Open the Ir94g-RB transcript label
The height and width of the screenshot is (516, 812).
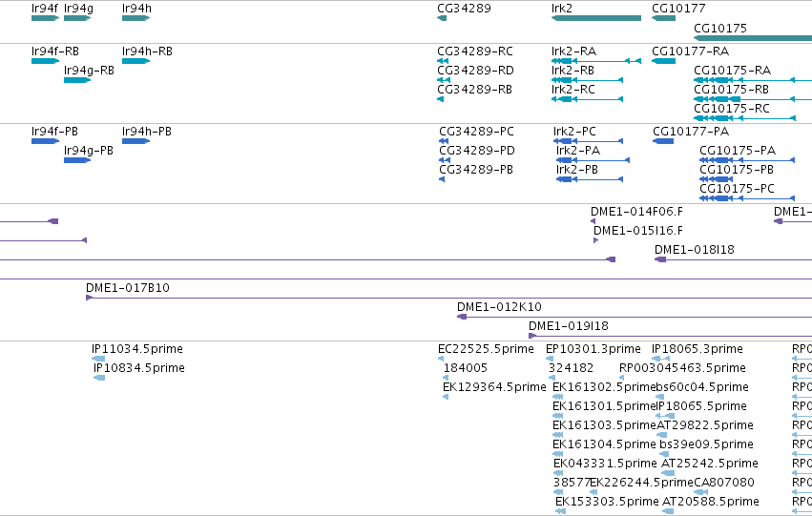(89, 71)
